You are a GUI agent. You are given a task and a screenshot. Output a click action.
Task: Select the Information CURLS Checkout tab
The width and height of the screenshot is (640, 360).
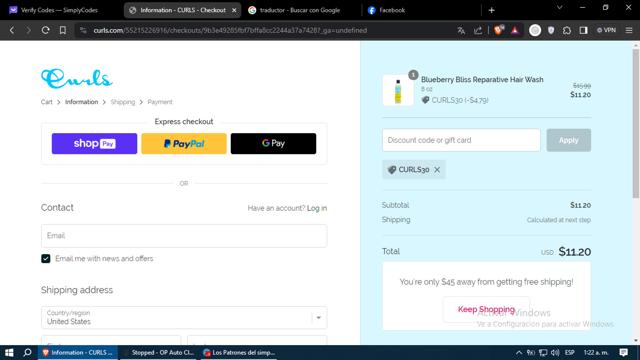tap(182, 10)
